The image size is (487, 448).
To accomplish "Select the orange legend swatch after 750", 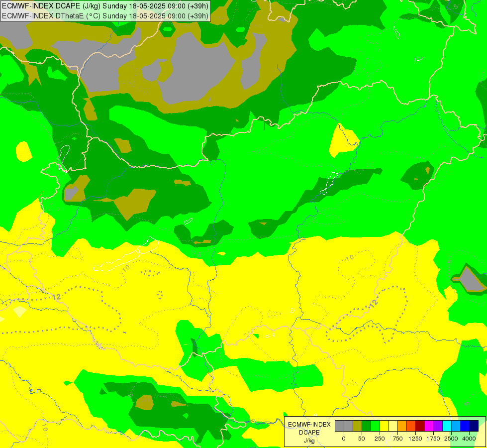I will [x=402, y=426].
